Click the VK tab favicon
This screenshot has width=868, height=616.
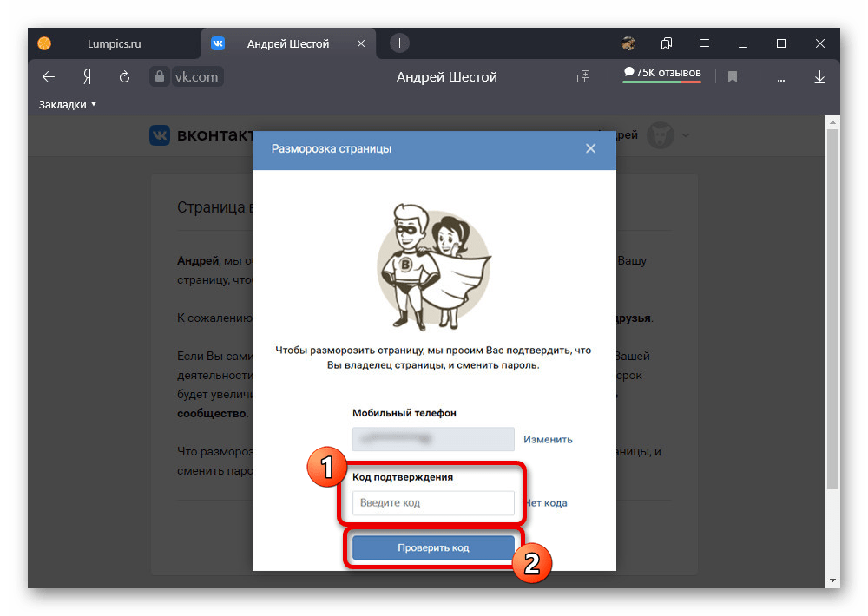[218, 43]
